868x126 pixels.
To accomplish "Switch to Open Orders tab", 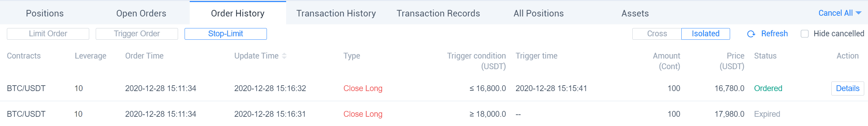I will coord(141,13).
